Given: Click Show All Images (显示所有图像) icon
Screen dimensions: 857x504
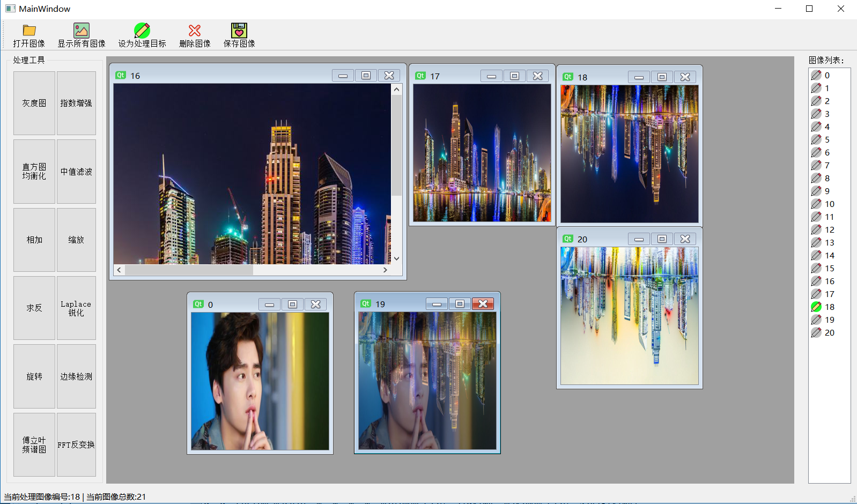Looking at the screenshot, I should (x=82, y=31).
